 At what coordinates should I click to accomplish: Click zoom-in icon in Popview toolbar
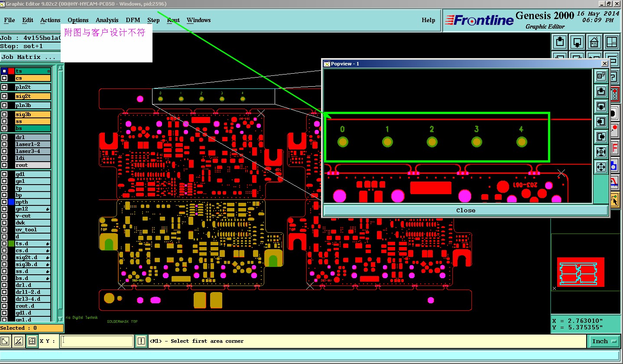(x=601, y=91)
